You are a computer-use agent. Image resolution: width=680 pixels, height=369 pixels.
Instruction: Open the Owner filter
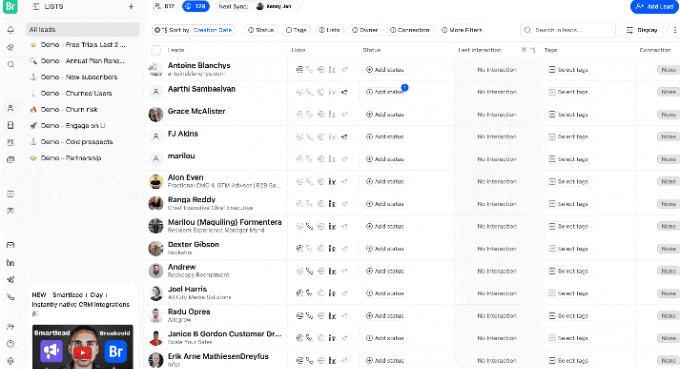(365, 30)
